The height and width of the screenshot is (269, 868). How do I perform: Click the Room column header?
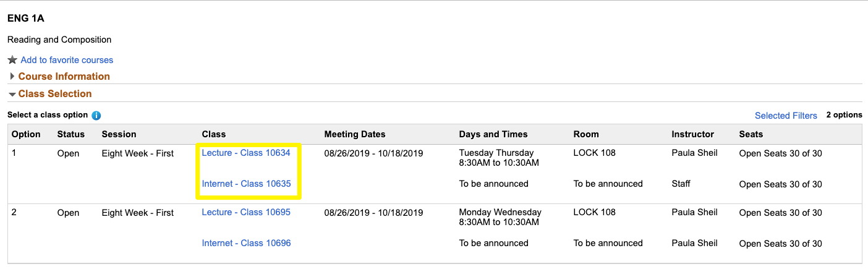586,134
